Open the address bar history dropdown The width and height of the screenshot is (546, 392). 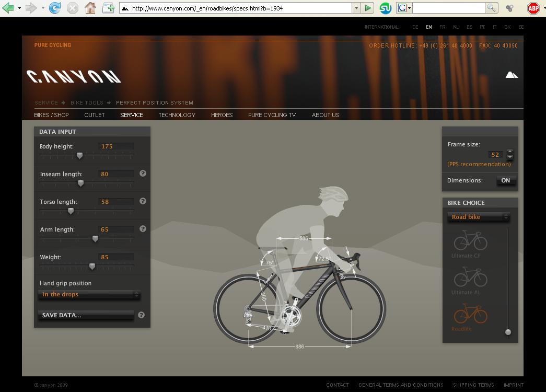point(356,8)
